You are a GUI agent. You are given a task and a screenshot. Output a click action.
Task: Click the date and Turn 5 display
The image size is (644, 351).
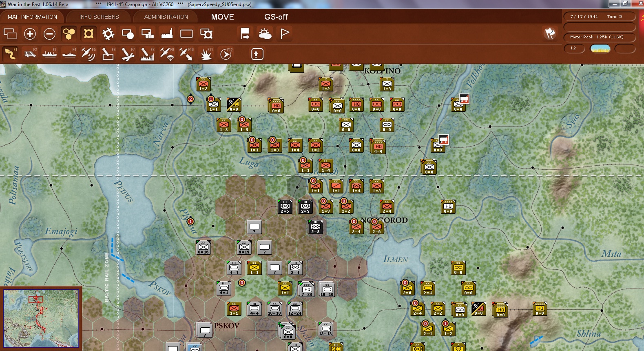tap(600, 16)
